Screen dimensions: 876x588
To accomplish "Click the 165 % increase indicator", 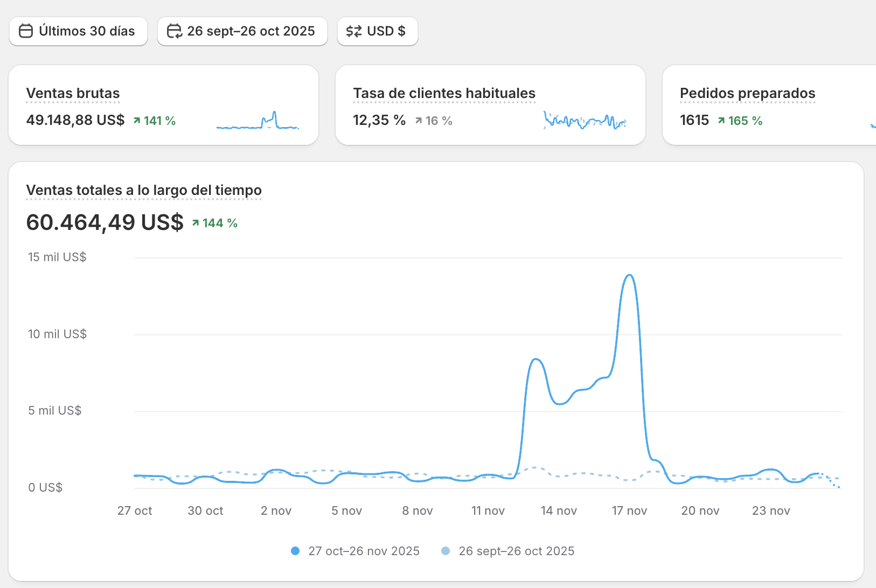I will click(740, 121).
